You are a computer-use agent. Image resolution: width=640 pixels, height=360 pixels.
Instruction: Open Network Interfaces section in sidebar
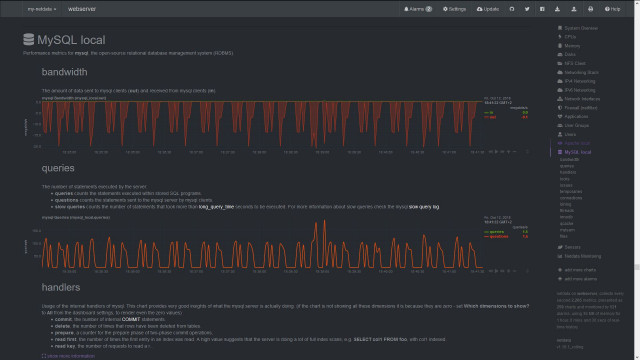[x=582, y=99]
